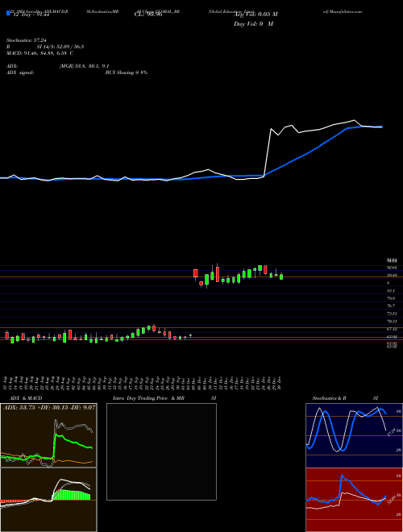403x532 pixels.
Task: Click the 'Intra Day Trading Price & MR' title
Action: [148, 398]
